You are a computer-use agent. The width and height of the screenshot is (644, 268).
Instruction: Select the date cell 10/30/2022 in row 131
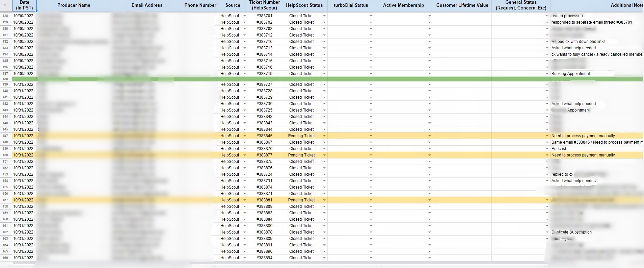point(23,35)
